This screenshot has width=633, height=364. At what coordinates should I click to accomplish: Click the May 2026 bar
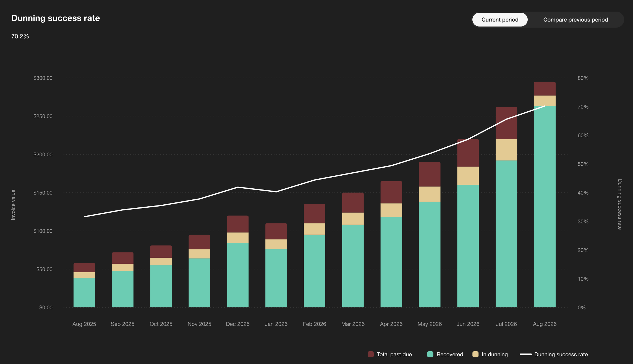click(430, 235)
